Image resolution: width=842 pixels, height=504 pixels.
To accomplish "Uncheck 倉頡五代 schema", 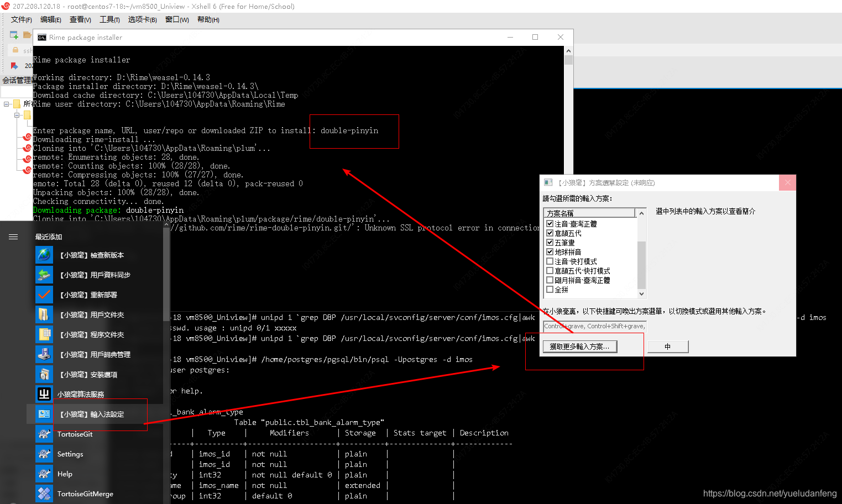I will tap(550, 233).
